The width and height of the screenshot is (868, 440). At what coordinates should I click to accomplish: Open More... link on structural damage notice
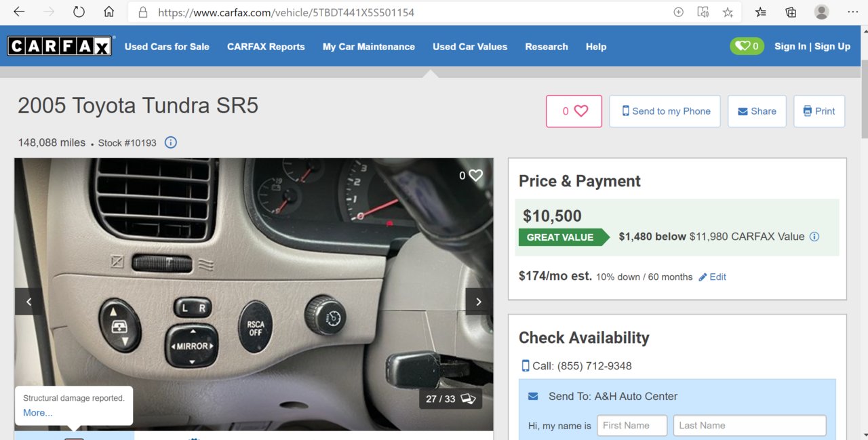point(38,413)
